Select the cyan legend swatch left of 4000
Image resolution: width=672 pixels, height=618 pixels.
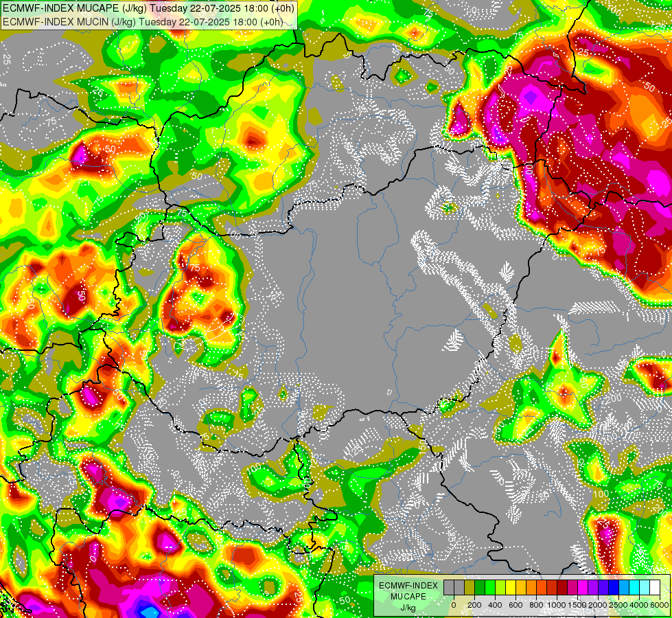(x=635, y=587)
